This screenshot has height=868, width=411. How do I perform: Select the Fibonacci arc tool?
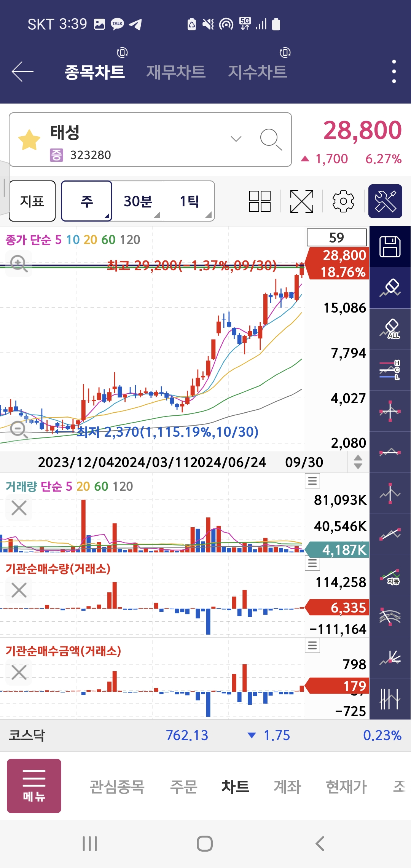point(390,617)
